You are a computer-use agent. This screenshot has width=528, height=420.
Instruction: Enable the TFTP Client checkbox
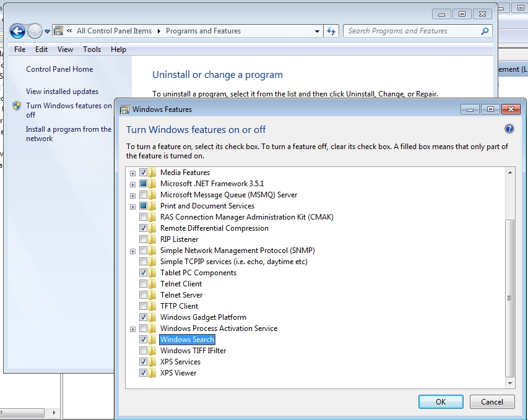pos(143,306)
